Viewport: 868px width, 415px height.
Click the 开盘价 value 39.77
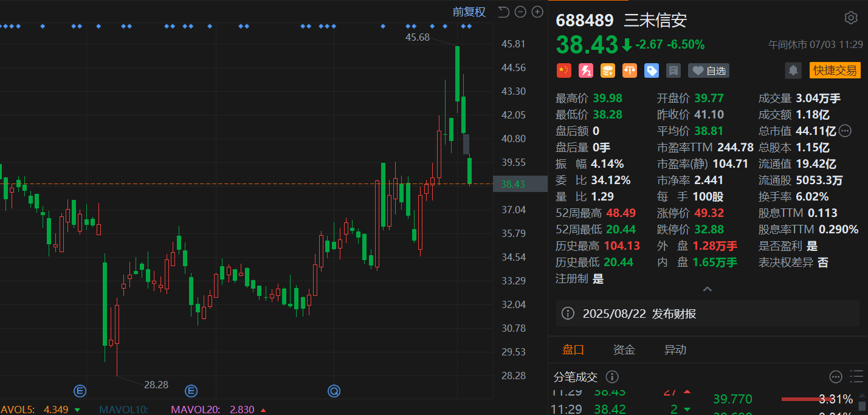708,98
